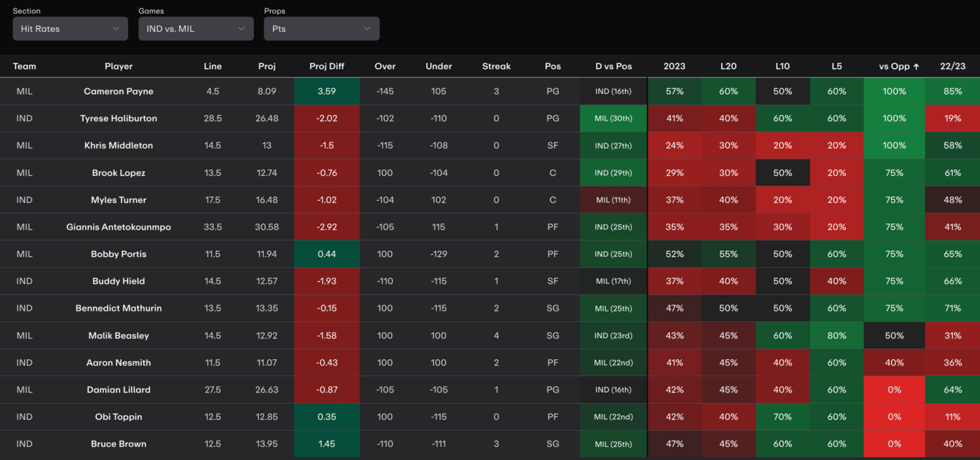Viewport: 980px width, 460px height.
Task: Sort by the Proj column header
Action: 267,66
